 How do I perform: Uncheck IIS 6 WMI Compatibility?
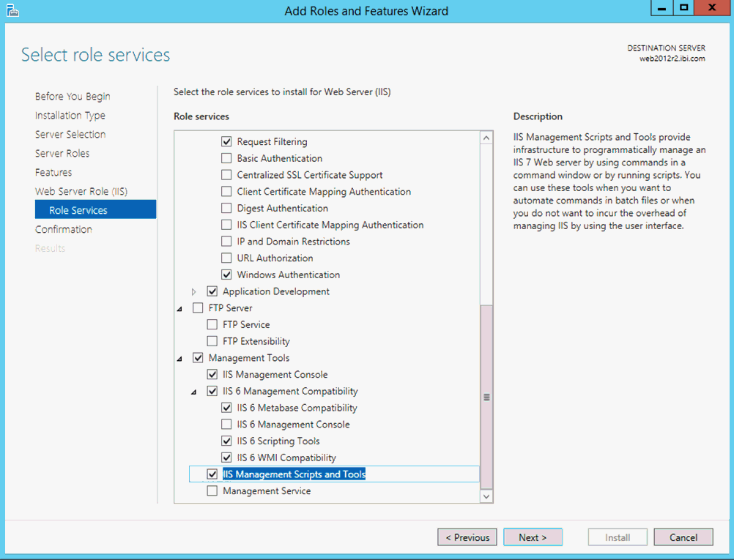click(226, 458)
